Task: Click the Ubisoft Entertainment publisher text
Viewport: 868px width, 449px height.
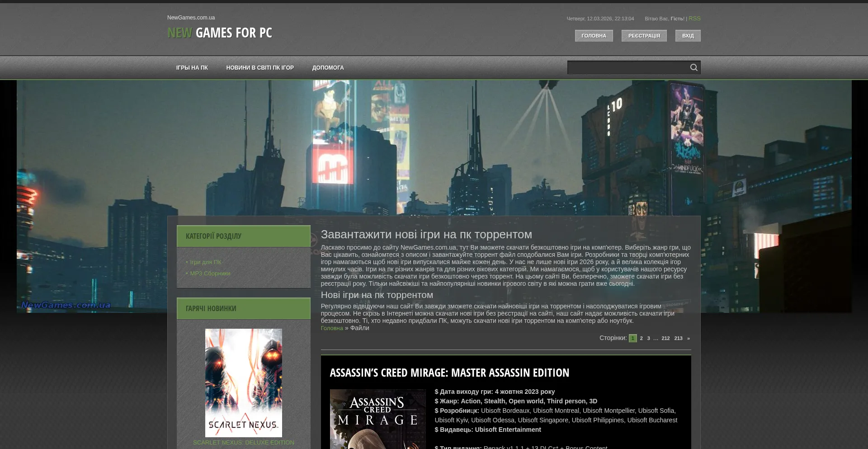Action: point(508,430)
